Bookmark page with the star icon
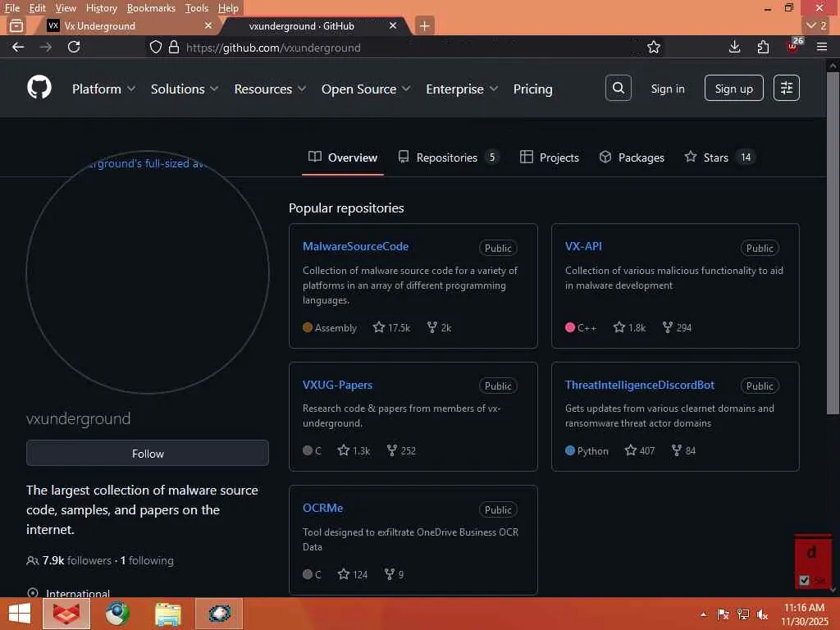Screen dimensions: 840x630 (x=654, y=47)
